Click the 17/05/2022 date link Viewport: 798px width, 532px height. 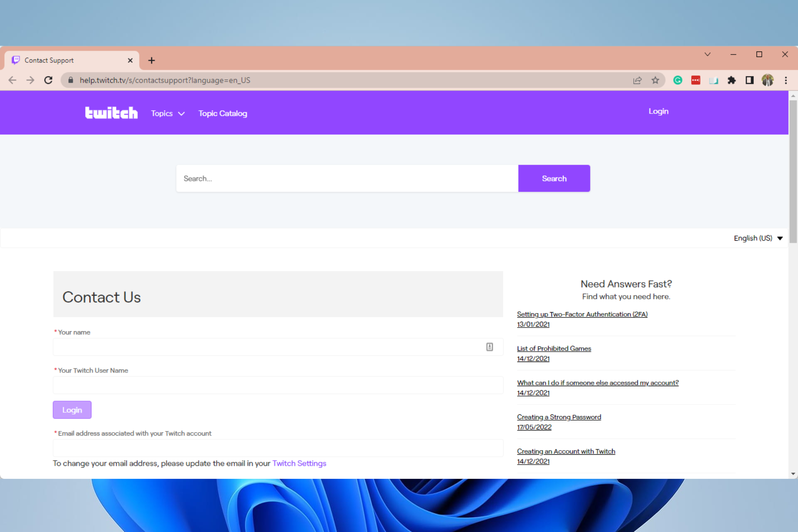pyautogui.click(x=534, y=427)
